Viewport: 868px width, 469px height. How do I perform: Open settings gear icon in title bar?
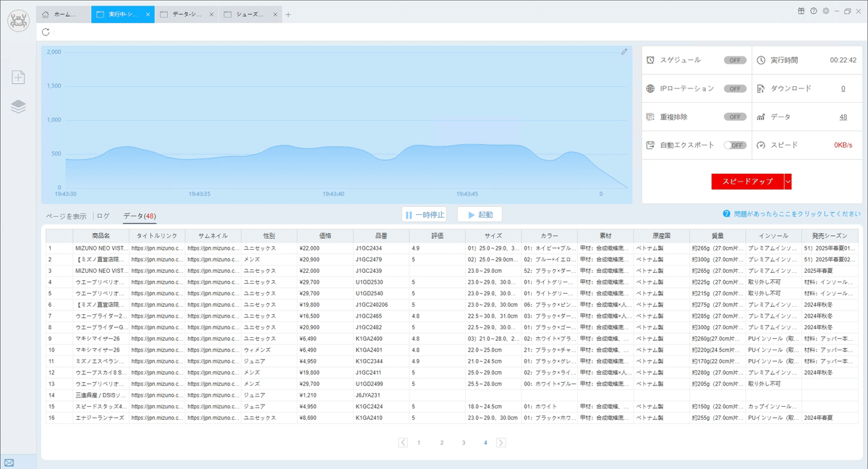825,11
